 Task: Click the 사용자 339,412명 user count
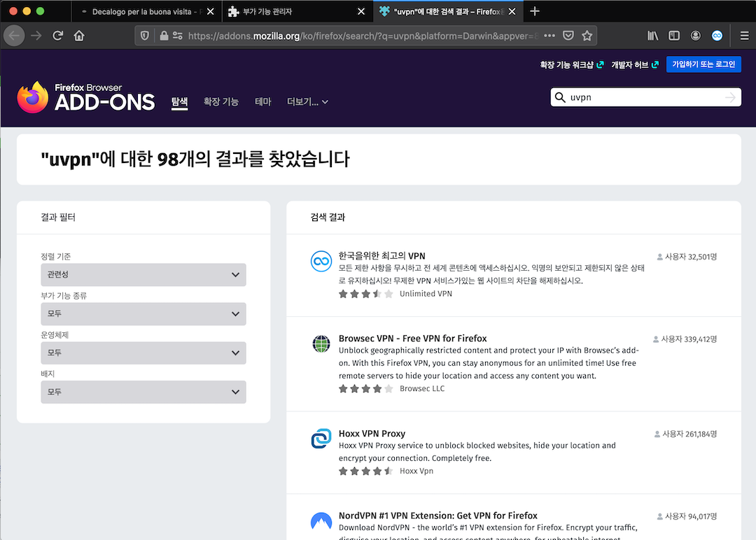coord(685,339)
